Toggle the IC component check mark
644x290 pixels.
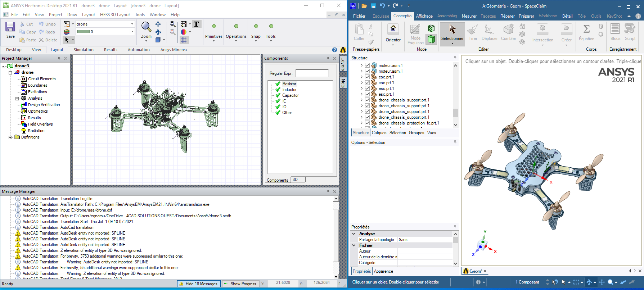[278, 101]
